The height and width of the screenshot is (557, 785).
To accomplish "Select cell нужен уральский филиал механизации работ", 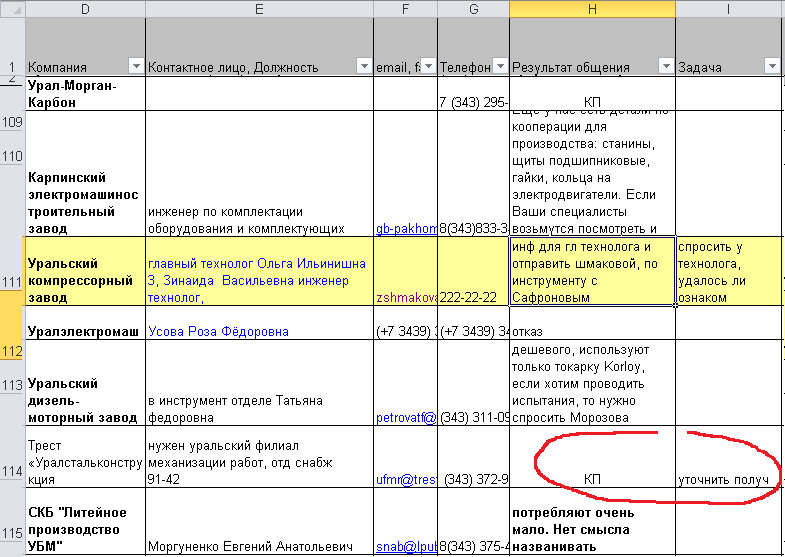I will click(259, 457).
